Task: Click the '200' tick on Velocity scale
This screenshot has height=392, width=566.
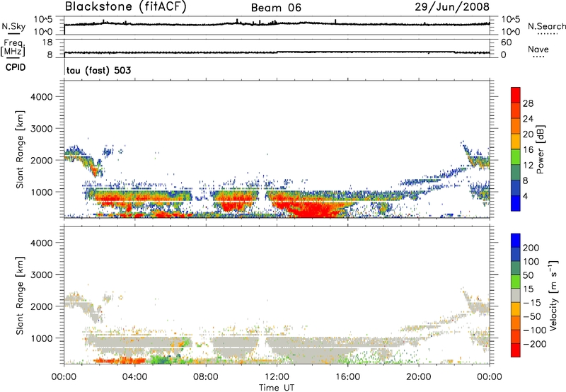Action: (531, 248)
